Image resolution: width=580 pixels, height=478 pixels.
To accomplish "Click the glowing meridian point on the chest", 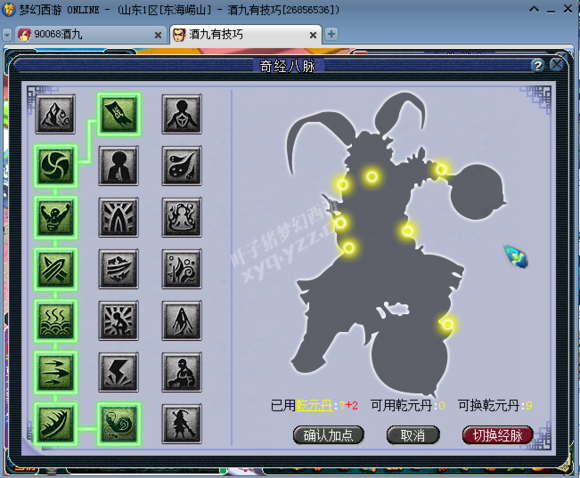I will [372, 176].
